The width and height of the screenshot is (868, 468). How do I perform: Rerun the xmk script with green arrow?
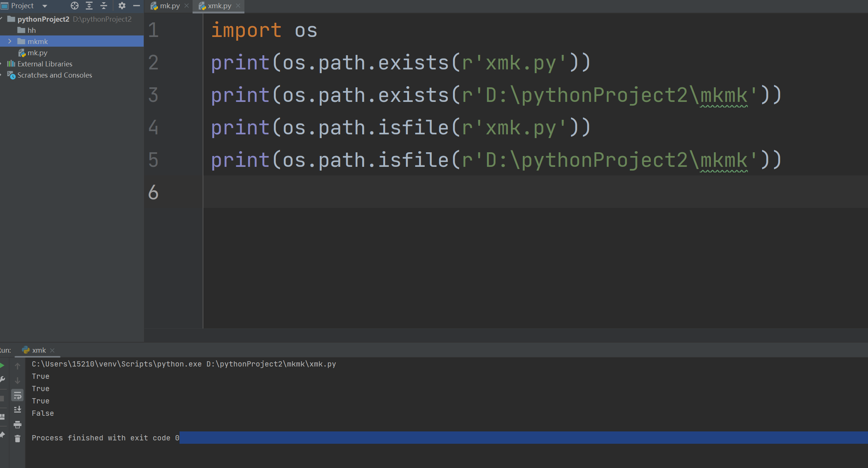[2, 365]
